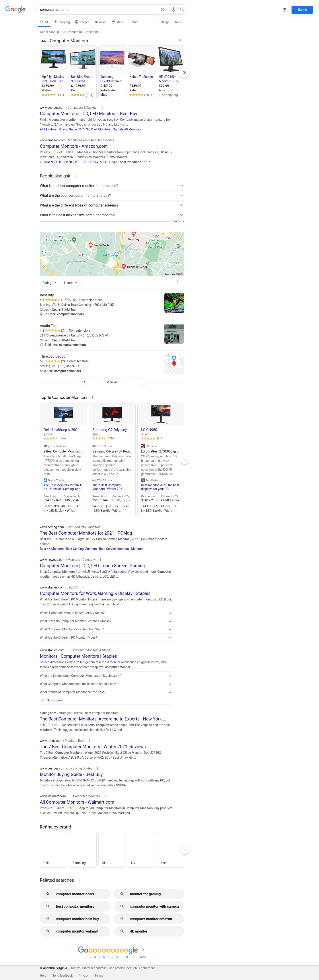
Task: Click the Austin Tech pin on map
Action: (90, 245)
